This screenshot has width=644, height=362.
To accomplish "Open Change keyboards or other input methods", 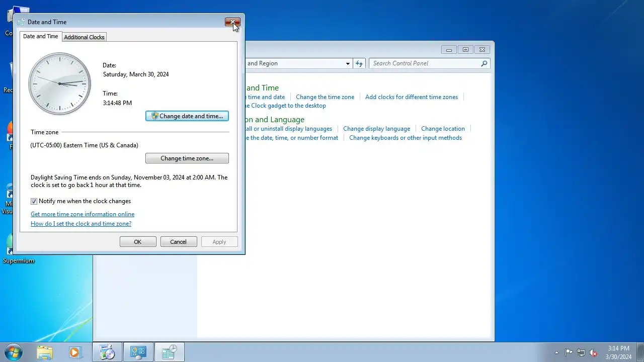I will [x=406, y=138].
